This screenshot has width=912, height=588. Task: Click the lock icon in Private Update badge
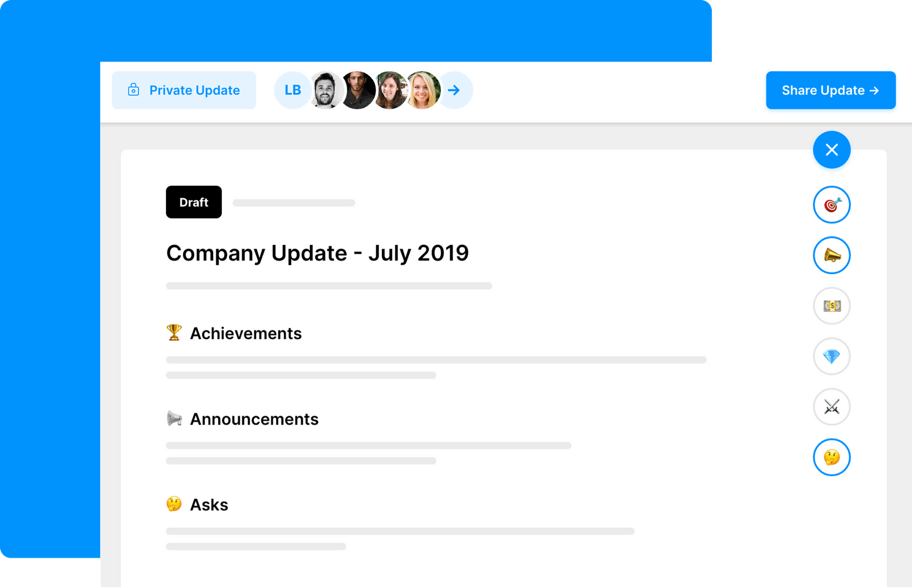tap(133, 89)
